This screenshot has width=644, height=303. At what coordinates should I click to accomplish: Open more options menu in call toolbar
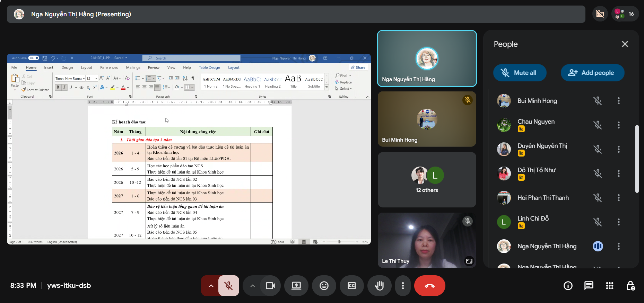[402, 286]
